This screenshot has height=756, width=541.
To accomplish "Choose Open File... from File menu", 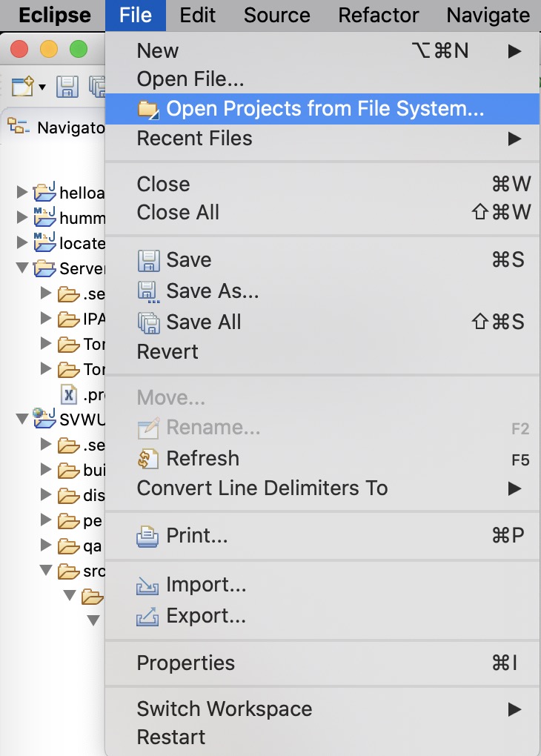I will tap(322, 79).
